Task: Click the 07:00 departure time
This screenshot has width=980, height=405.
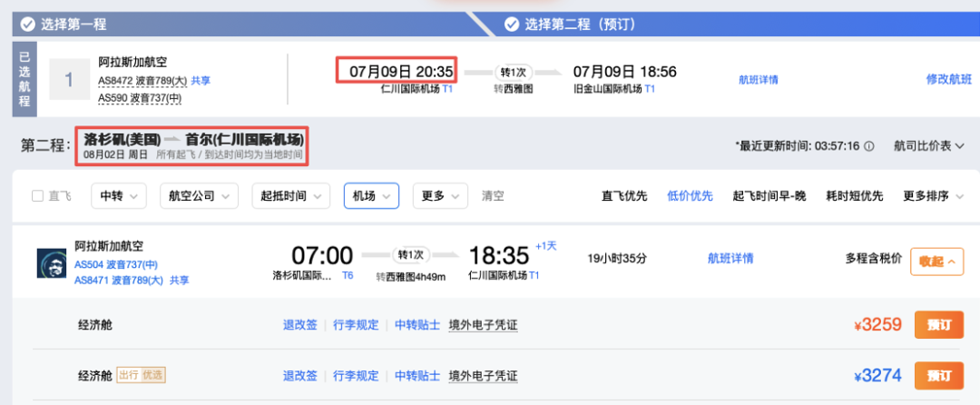Action: tap(322, 255)
